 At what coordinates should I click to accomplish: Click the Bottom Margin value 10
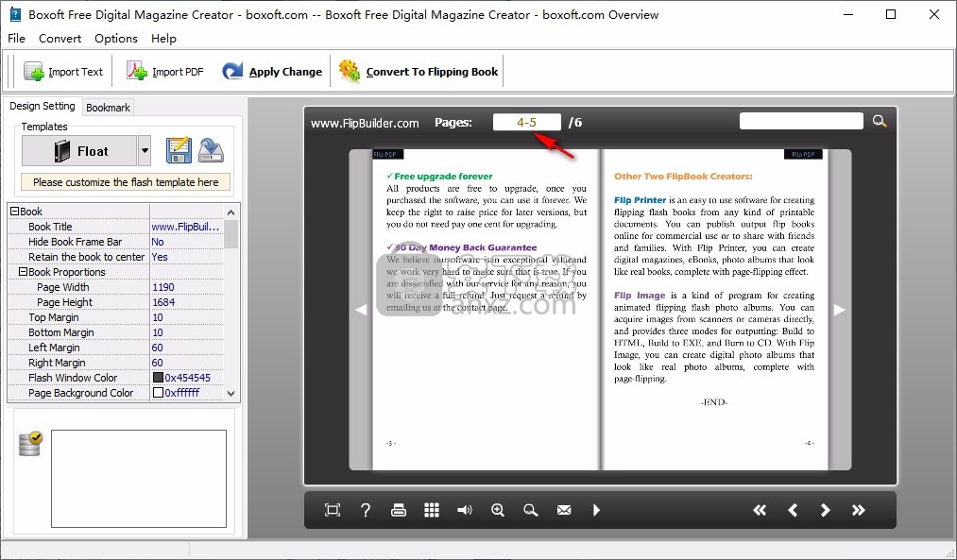point(158,332)
